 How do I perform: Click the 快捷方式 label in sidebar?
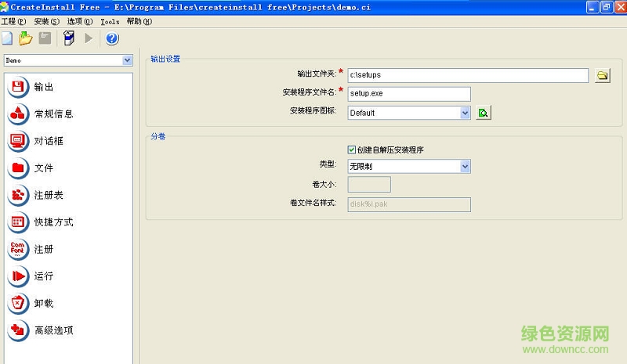(53, 222)
